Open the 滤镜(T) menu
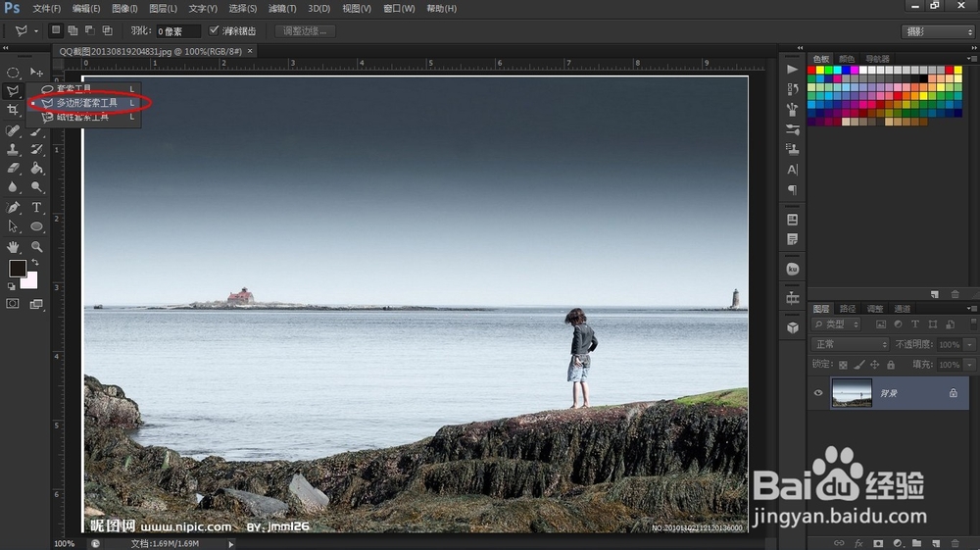Viewport: 980px width, 550px height. [282, 9]
